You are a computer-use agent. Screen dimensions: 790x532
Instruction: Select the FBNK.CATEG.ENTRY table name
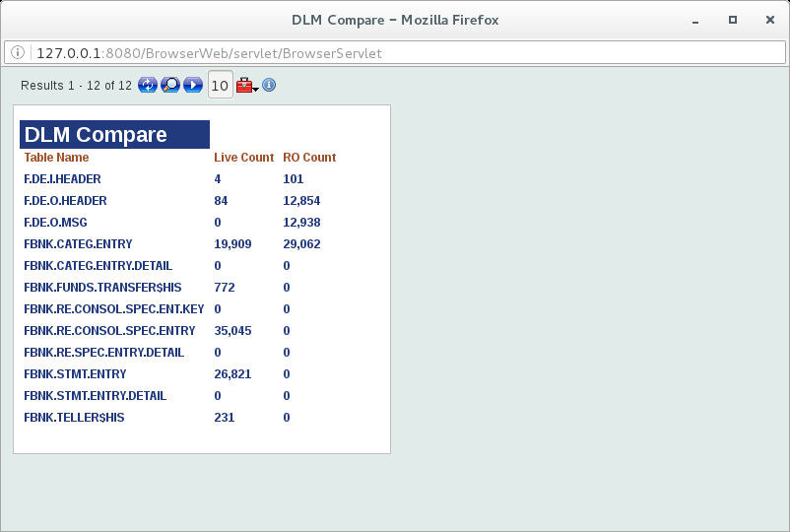pyautogui.click(x=78, y=244)
